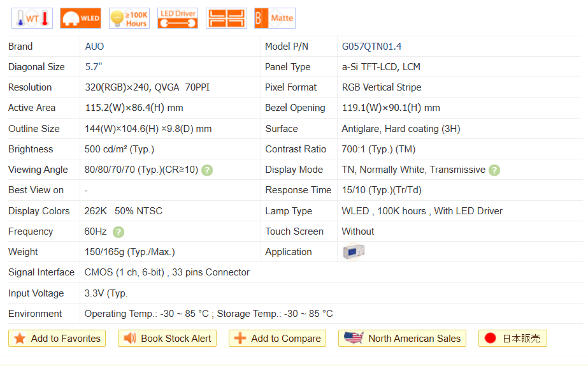Screen dimensions: 588x366
Task: Click the a-Si TFT-LCD, LCM panel type
Action: click(381, 67)
